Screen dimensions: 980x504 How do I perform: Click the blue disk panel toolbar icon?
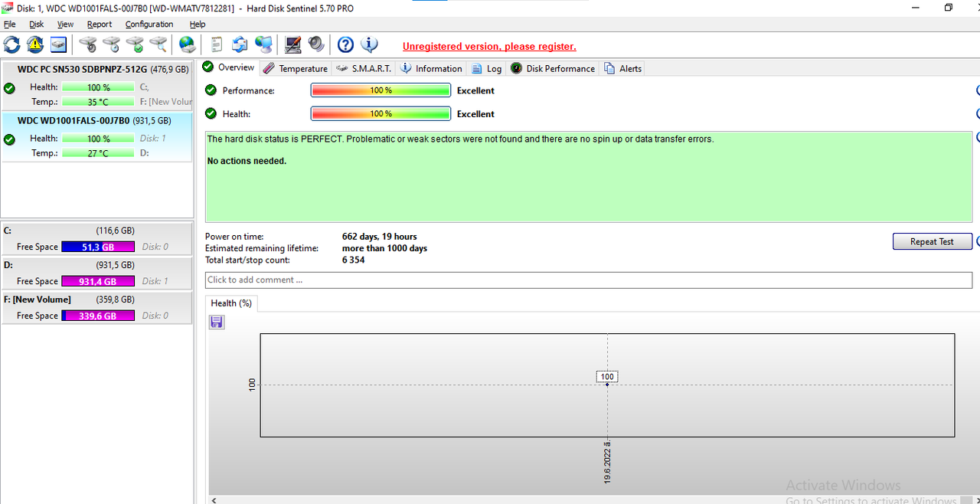pos(59,44)
